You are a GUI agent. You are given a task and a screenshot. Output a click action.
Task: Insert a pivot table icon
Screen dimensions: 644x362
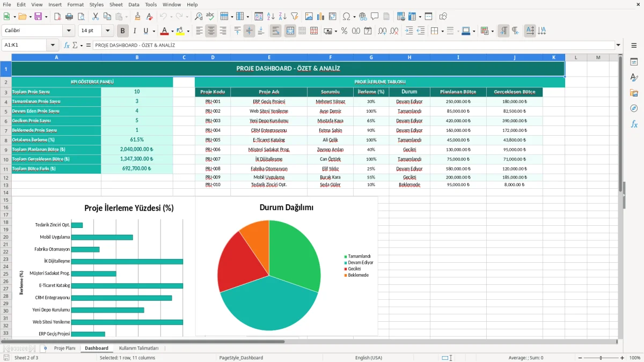point(333,17)
